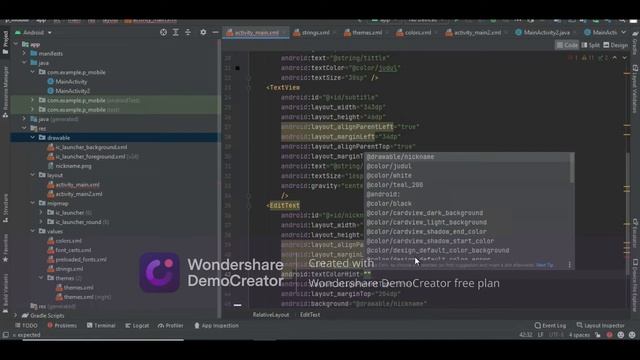Open the activity_main2.xml editor tab
This screenshot has height=360, width=640.
[x=477, y=33]
